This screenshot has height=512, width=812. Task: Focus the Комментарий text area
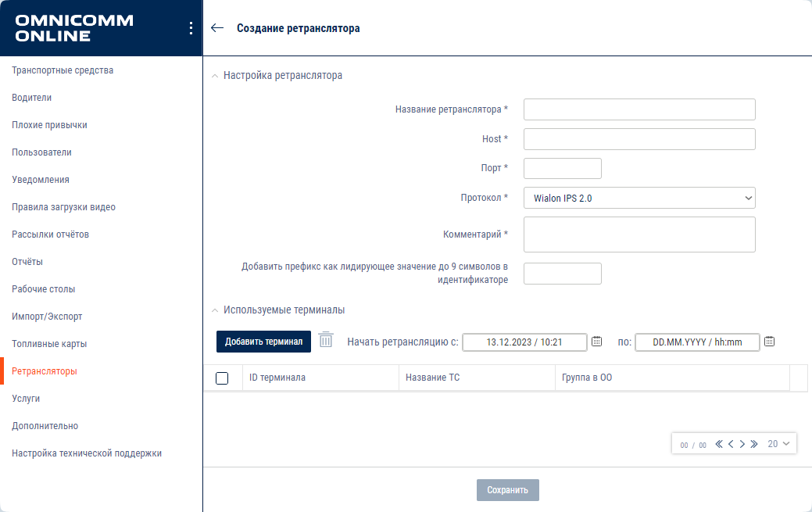(639, 235)
